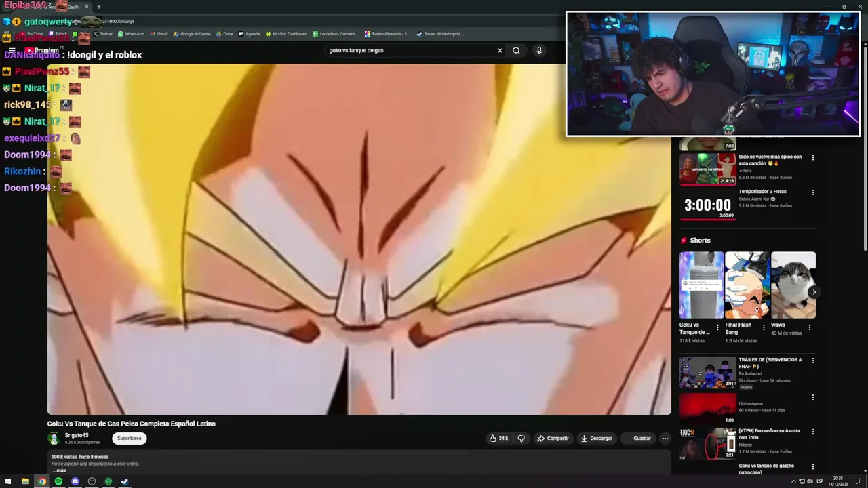Open Steam from taskbar
This screenshot has height=488, width=868.
pyautogui.click(x=125, y=481)
